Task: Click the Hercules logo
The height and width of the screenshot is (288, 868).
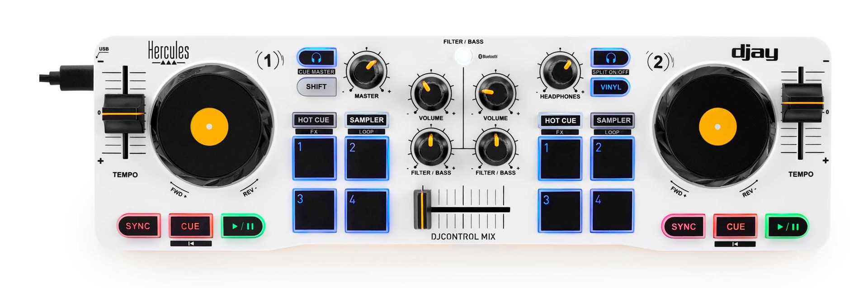Action: (x=168, y=54)
